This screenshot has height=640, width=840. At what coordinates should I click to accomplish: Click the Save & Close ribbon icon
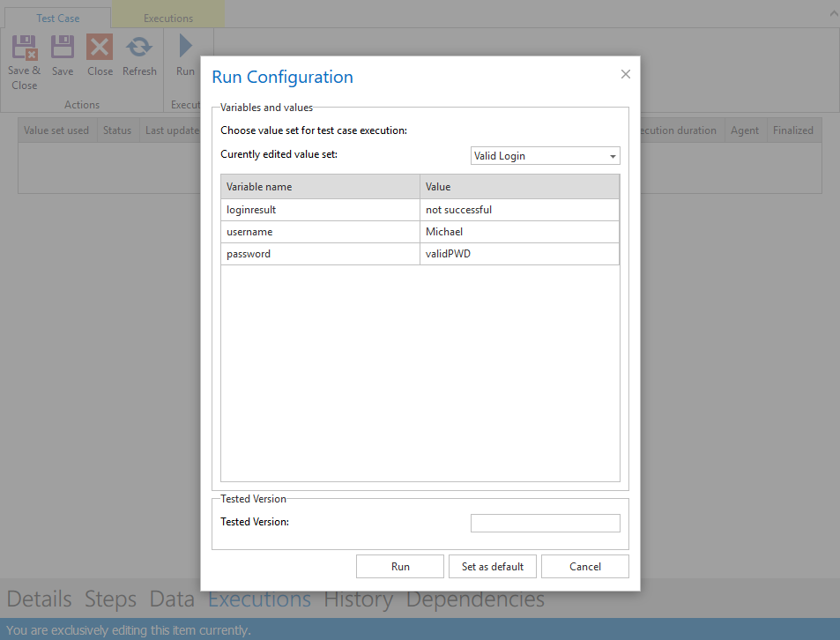coord(25,48)
